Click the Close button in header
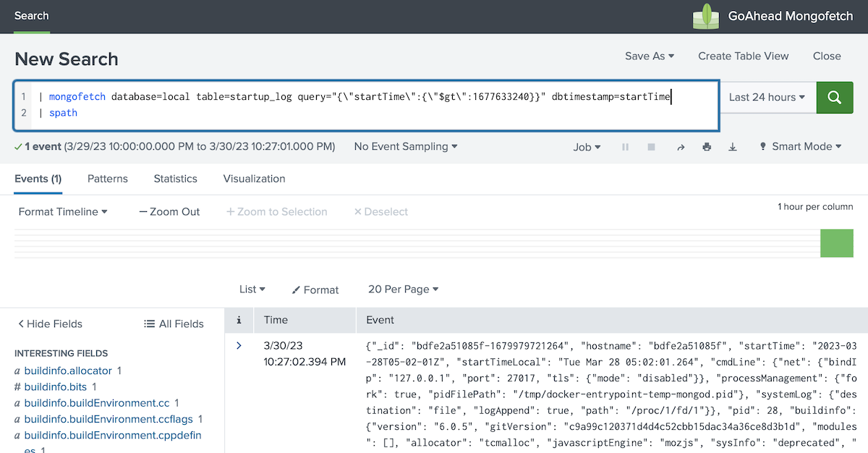868x453 pixels. tap(827, 56)
